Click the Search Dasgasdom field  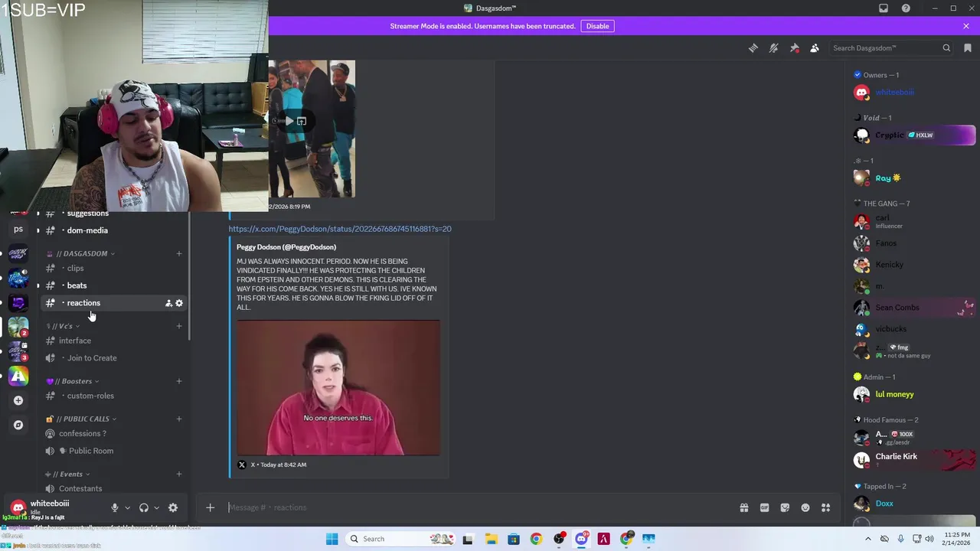(891, 48)
